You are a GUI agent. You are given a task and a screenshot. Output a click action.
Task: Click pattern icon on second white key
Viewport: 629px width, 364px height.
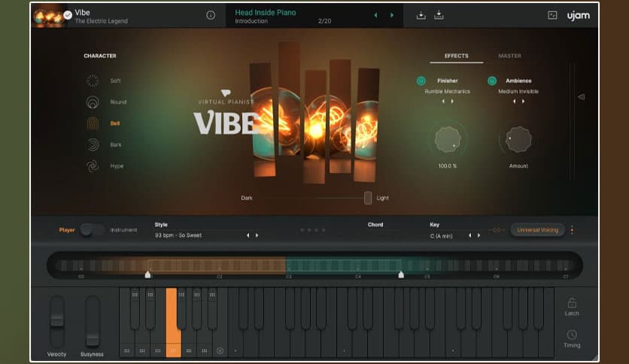point(142,350)
